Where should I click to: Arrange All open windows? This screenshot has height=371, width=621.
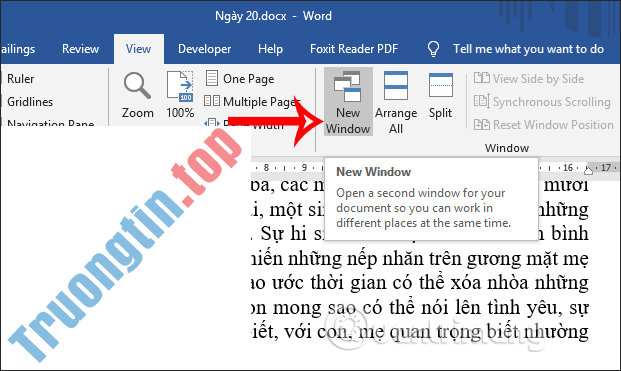point(396,102)
